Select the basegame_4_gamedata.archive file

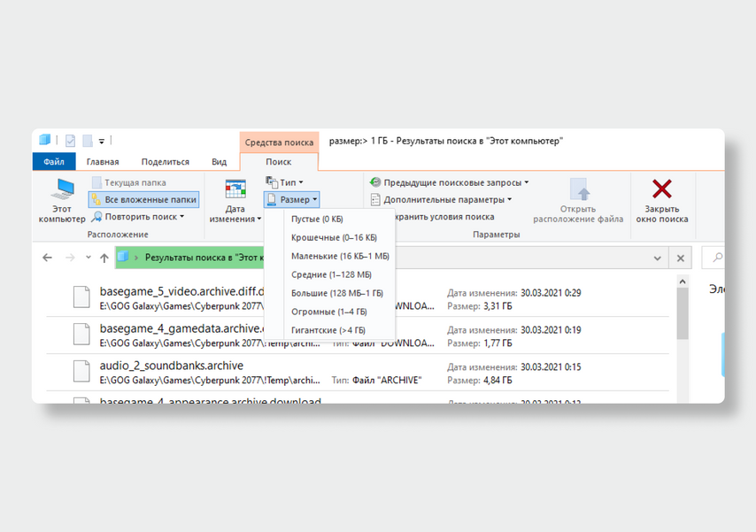[358, 335]
